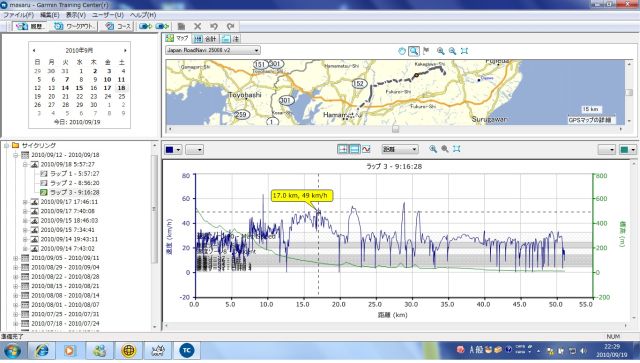Click the activity icon for 2010/09/18 5:57:27
640x363 pixels.
[x=35, y=164]
